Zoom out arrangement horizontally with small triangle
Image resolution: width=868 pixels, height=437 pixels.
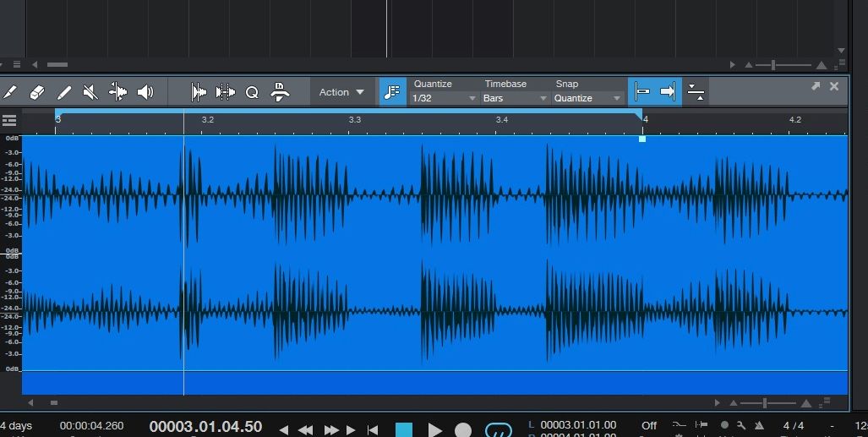point(749,65)
